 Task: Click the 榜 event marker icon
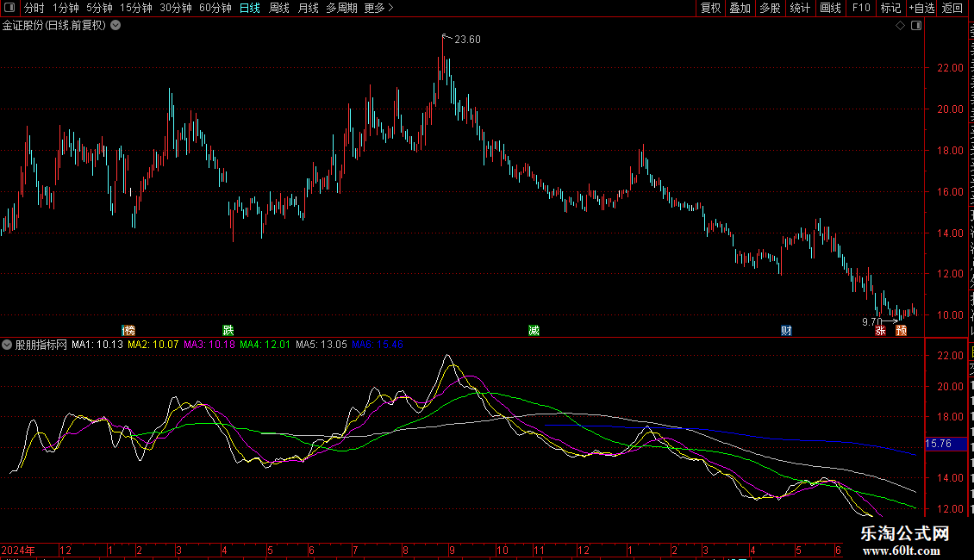128,330
